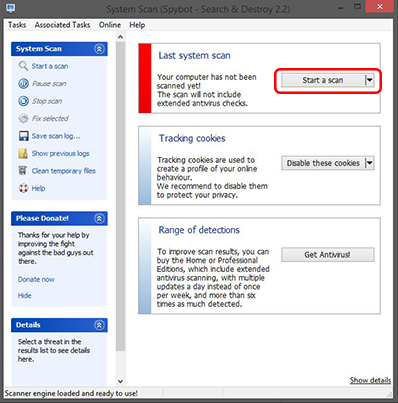Click the lifebuoy Help icon
The image size is (398, 403).
point(23,188)
